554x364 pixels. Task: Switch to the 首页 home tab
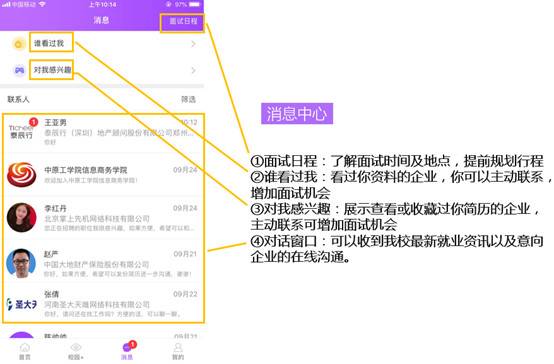(25, 351)
